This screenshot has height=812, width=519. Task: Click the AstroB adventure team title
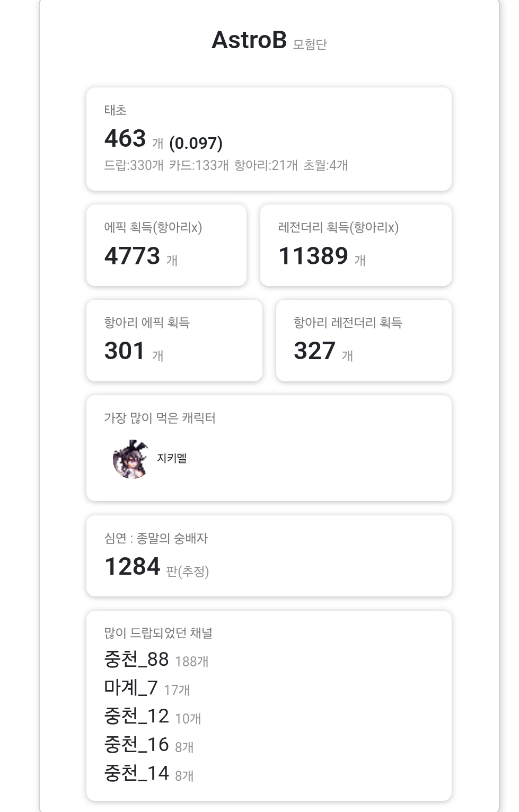pos(249,40)
